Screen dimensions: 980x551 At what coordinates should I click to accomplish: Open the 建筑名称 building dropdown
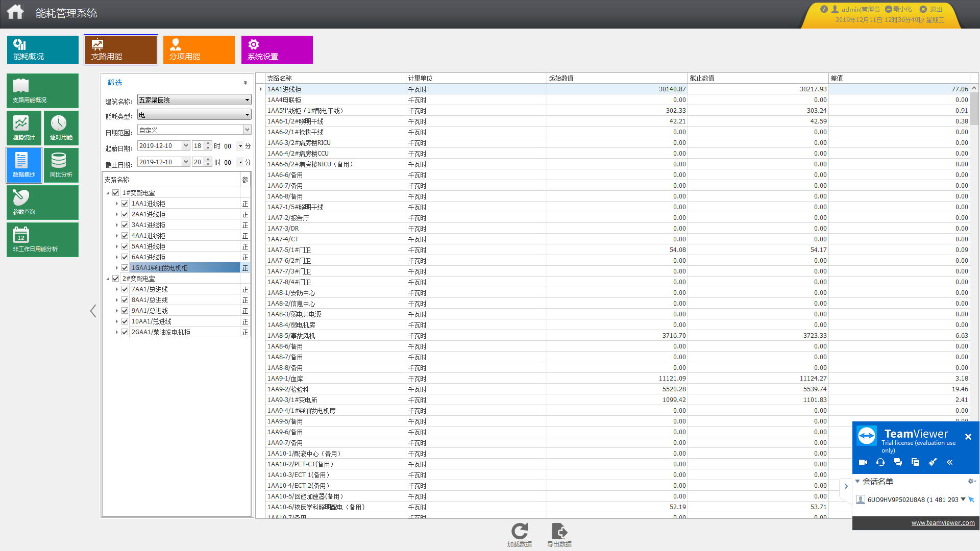coord(247,100)
